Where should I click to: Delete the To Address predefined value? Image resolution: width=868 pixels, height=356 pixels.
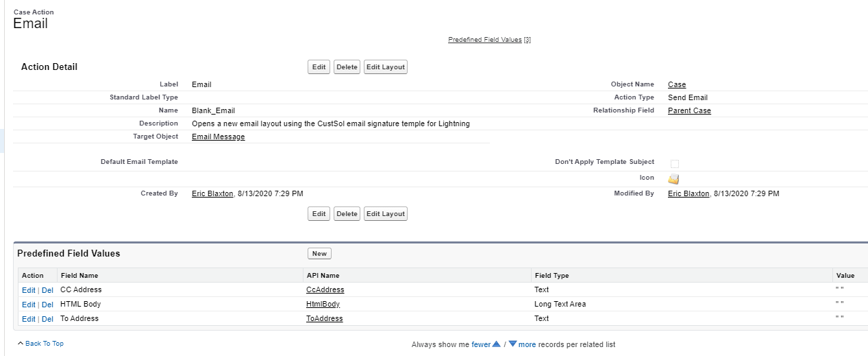tap(47, 319)
